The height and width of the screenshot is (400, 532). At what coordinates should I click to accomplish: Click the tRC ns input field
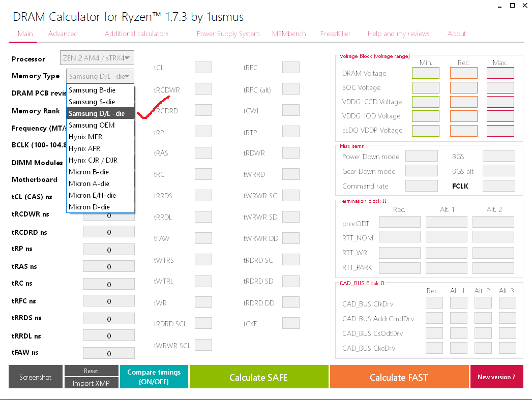(x=109, y=284)
